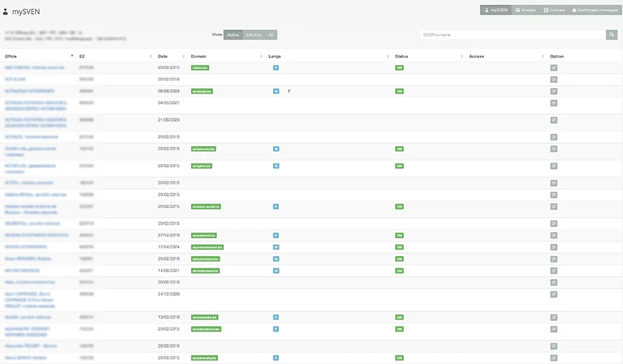Click the F language badge for notairehebrant.be

tap(276, 329)
